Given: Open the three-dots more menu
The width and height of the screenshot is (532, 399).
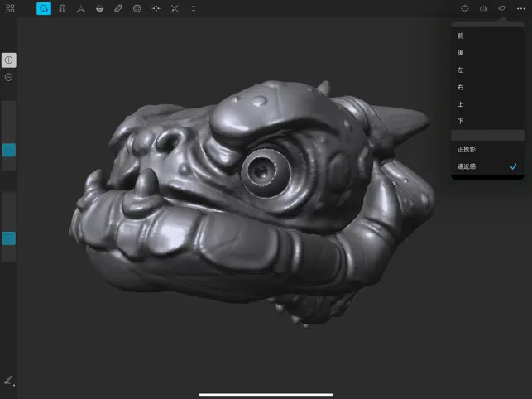Looking at the screenshot, I should (520, 8).
